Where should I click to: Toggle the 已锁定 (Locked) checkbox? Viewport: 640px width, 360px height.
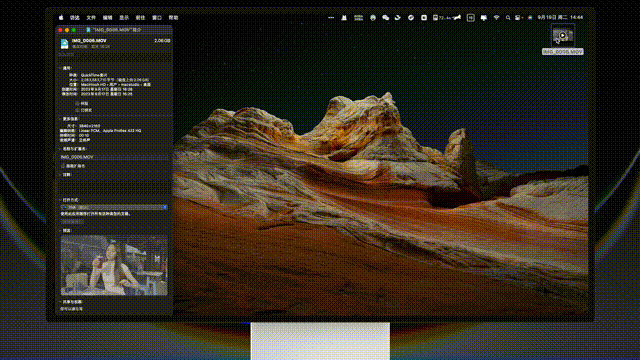77,110
